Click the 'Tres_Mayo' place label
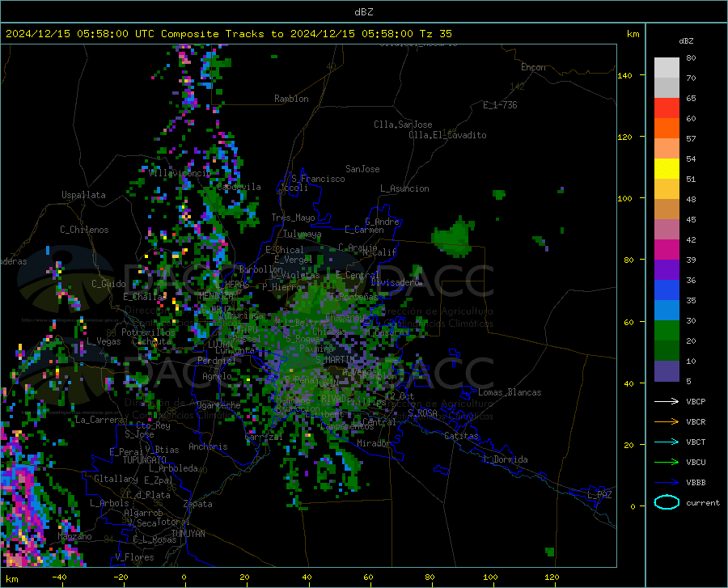Viewport: 728px width, 588px height. (293, 218)
